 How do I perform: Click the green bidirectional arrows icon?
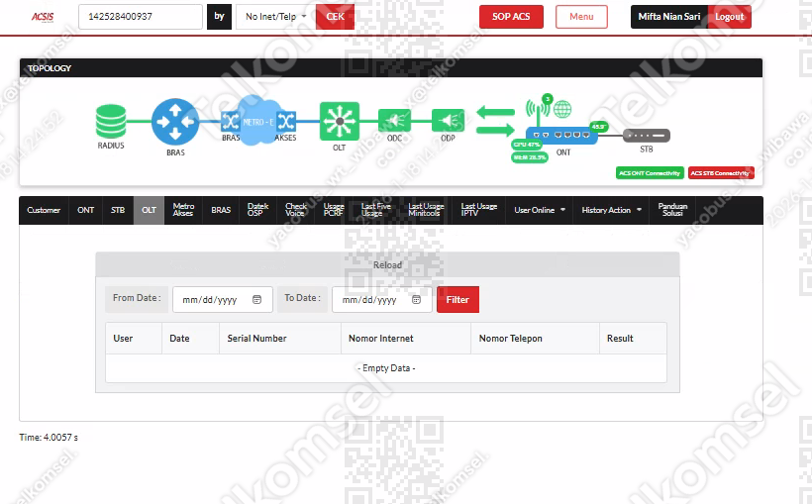(x=495, y=120)
